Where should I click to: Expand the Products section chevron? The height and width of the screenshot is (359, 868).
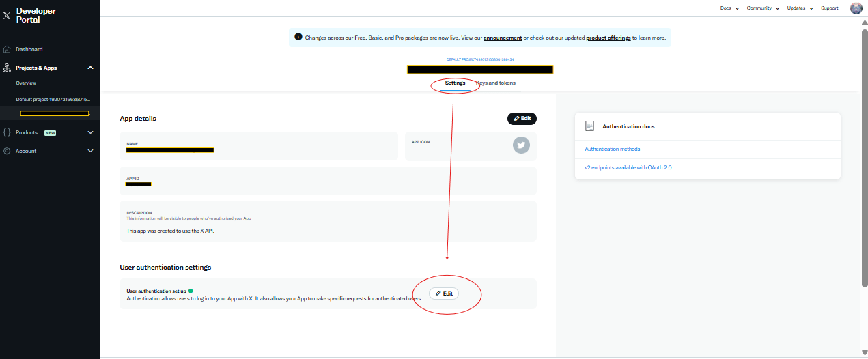tap(90, 132)
